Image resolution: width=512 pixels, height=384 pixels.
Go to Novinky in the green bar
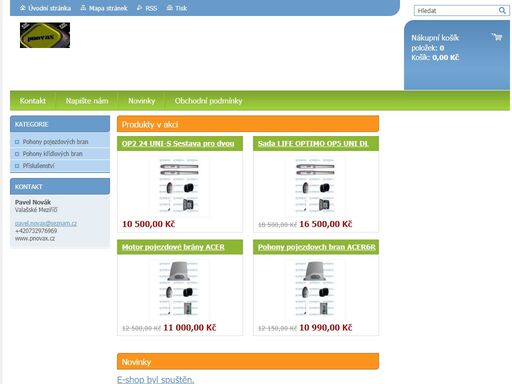click(x=142, y=101)
